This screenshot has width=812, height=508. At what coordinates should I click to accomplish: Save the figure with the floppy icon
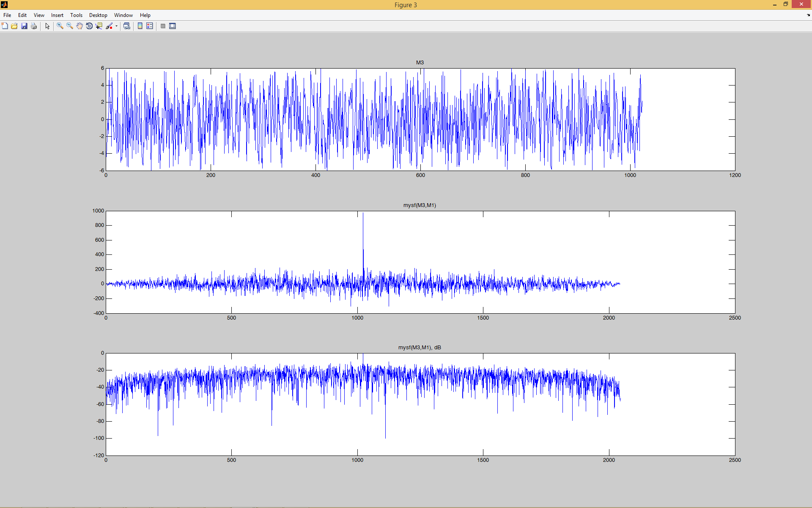(24, 26)
